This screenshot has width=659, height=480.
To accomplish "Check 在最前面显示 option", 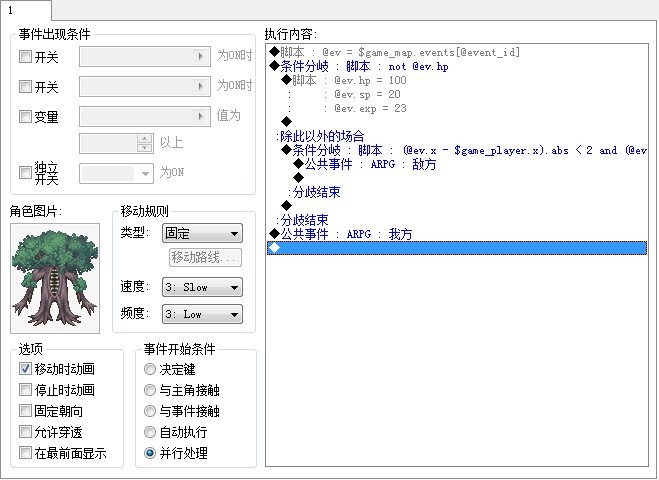I will click(x=25, y=453).
